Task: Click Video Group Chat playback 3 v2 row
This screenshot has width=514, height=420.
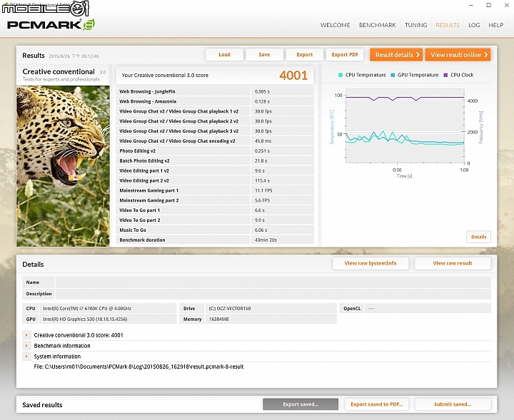Action: pyautogui.click(x=215, y=131)
